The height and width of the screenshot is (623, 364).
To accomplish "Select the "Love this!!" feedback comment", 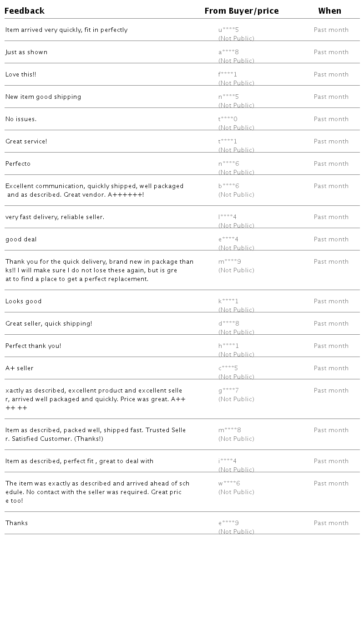I will [21, 75].
